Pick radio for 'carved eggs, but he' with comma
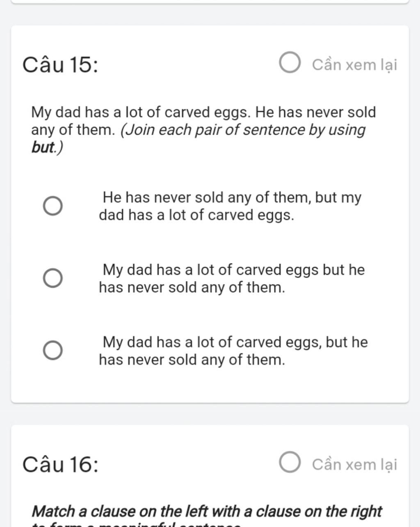This screenshot has height=527, width=420. [x=53, y=351]
